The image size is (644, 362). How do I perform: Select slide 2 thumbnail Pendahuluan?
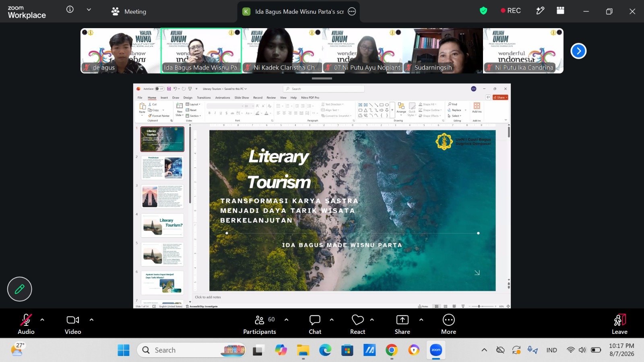(x=162, y=168)
